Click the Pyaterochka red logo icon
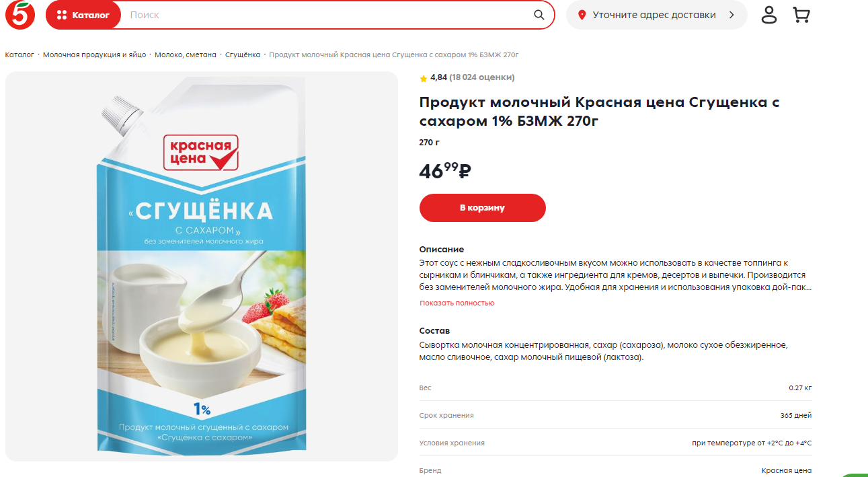The width and height of the screenshot is (868, 477). pos(20,15)
